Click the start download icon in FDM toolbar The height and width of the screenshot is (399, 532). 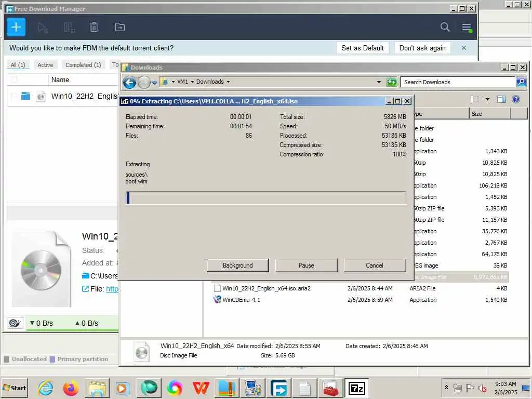click(x=43, y=27)
